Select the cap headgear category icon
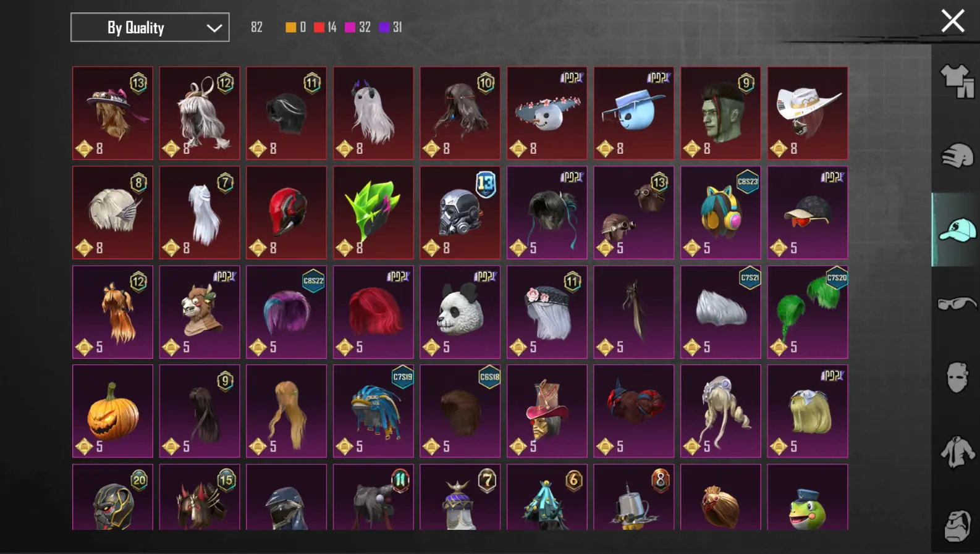This screenshot has height=554, width=980. pos(957,230)
